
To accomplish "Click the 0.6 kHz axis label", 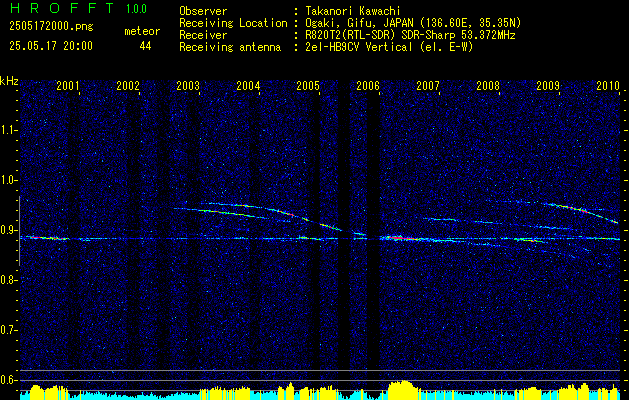I will pyautogui.click(x=8, y=380).
